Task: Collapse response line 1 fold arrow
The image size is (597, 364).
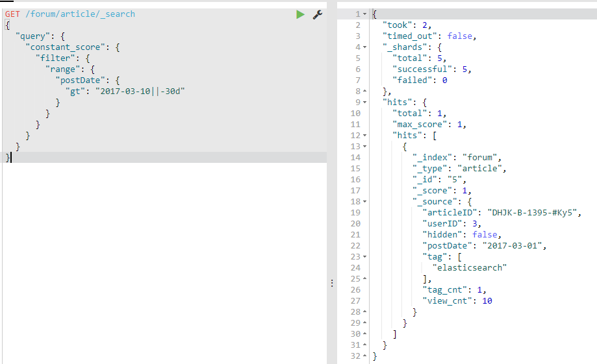Action: 364,14
